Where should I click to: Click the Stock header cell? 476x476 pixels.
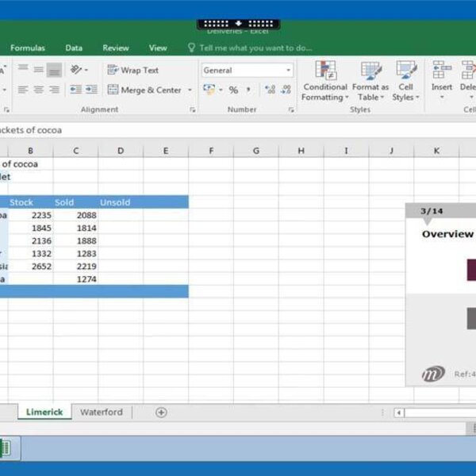(x=30, y=202)
